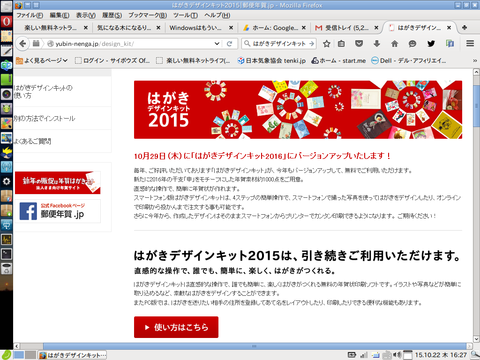Select the はがきデザインキット taskbar window button
This screenshot has height=360, width=480.
click(72, 355)
